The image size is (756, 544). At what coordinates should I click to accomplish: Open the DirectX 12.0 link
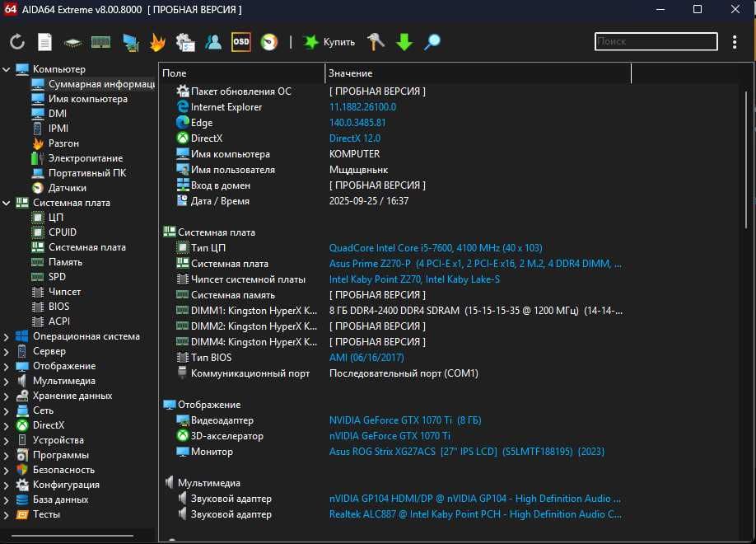[354, 138]
